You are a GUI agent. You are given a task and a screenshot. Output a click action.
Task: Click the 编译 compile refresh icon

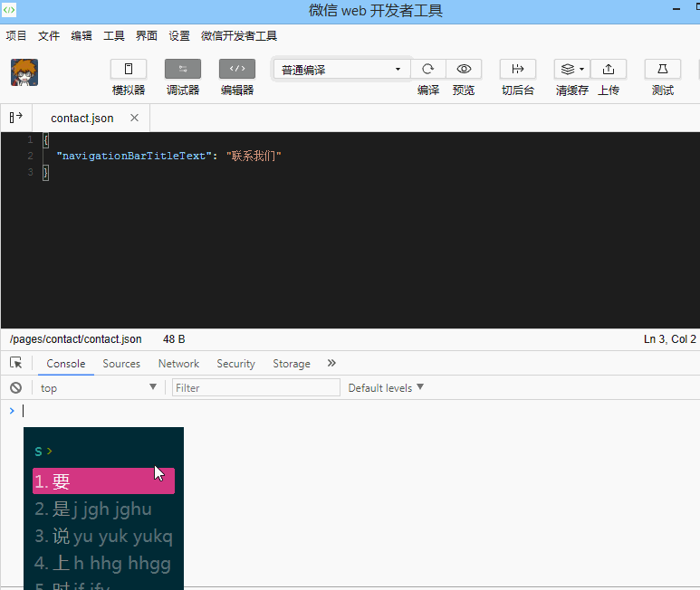tap(427, 69)
